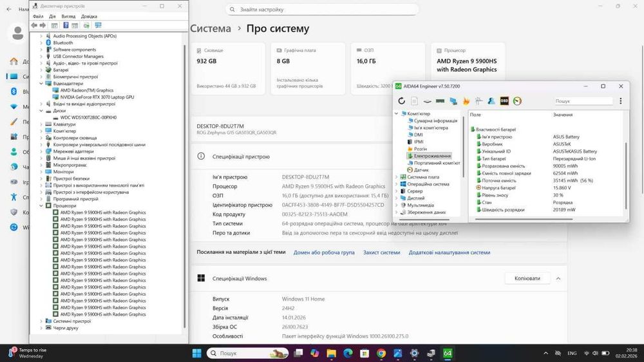Open the Copilot icon in the taskbar
The height and width of the screenshot is (362, 644).
click(315, 353)
